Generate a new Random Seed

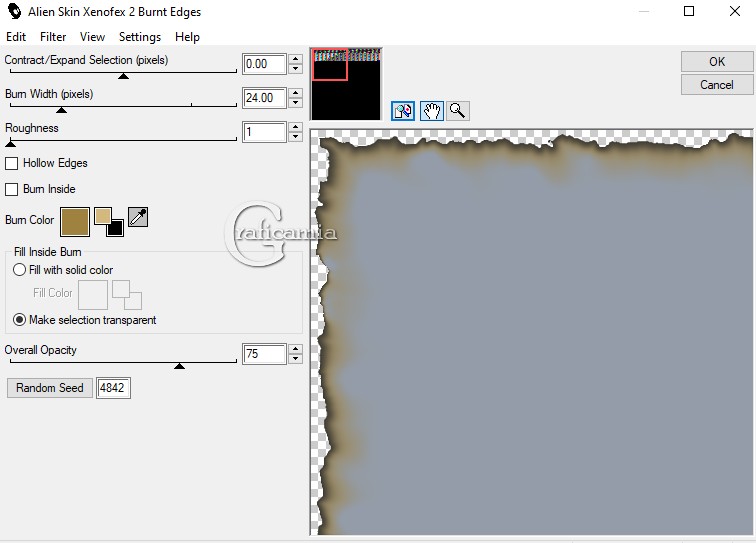tap(50, 388)
